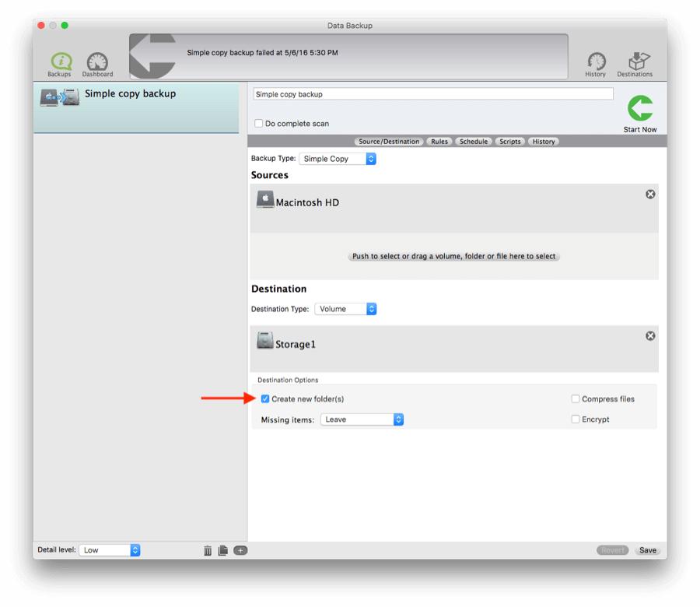Image resolution: width=700 pixels, height=607 pixels.
Task: Enable the Encrypt option
Action: click(x=575, y=419)
